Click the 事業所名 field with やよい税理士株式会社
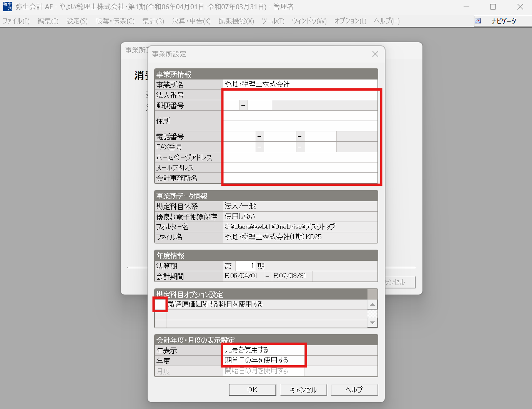The image size is (532, 409). 300,84
